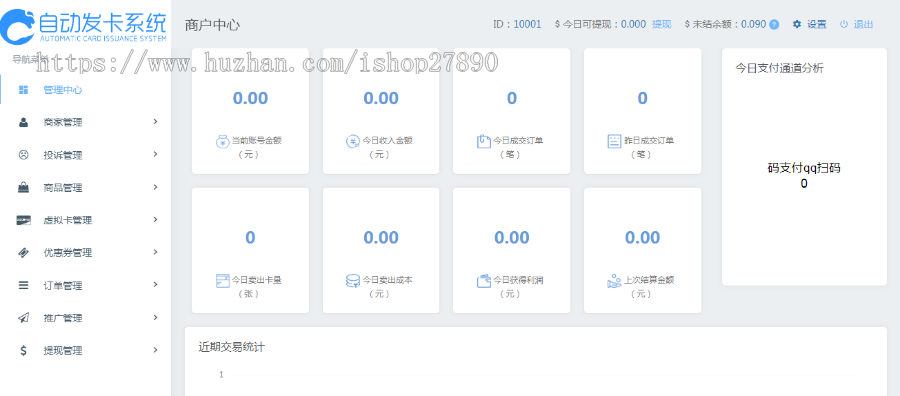This screenshot has height=396, width=900.
Task: Open the 推广管理 menu label
Action: tap(63, 318)
